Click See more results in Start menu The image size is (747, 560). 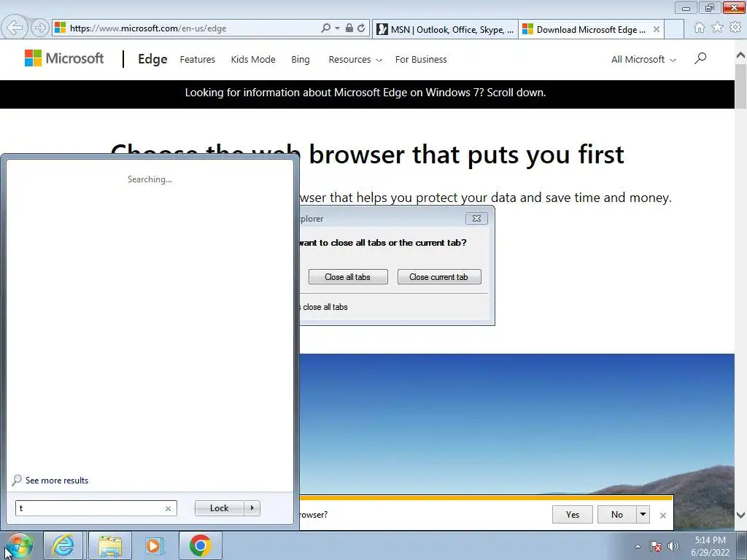pos(50,480)
